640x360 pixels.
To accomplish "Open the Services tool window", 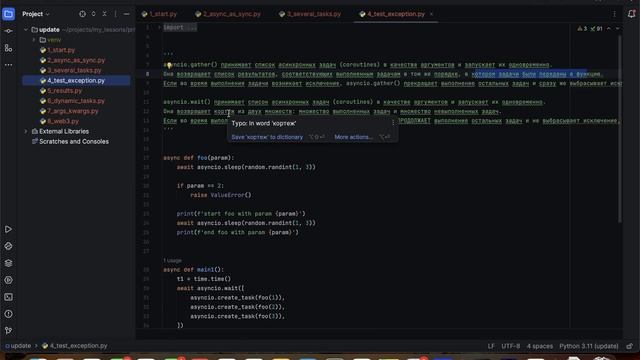I will point(9,280).
